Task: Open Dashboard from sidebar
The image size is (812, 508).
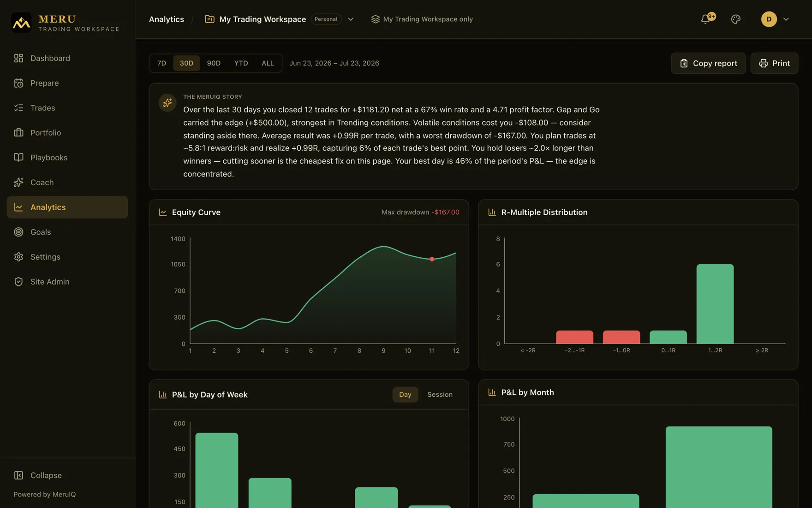Action: (x=67, y=58)
